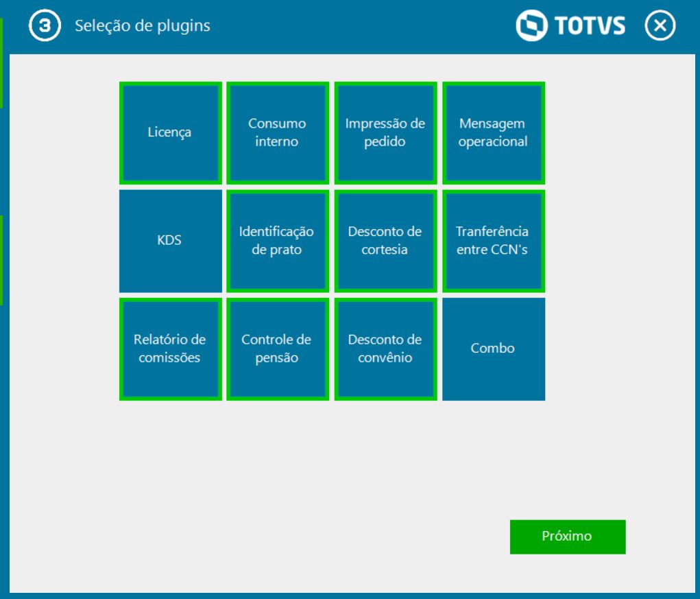Viewport: 700px width, 599px height.
Task: Toggle Mensagem operacional plugin tile
Action: [x=494, y=133]
